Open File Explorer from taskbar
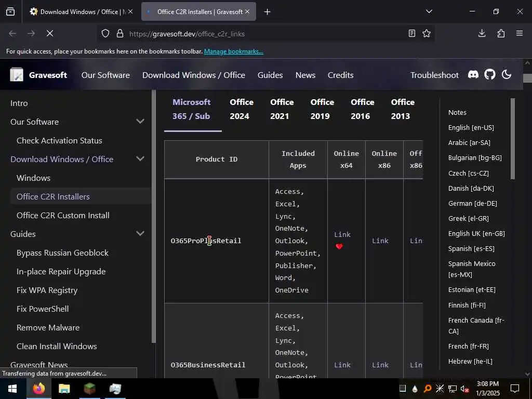The width and height of the screenshot is (532, 399). [x=64, y=389]
